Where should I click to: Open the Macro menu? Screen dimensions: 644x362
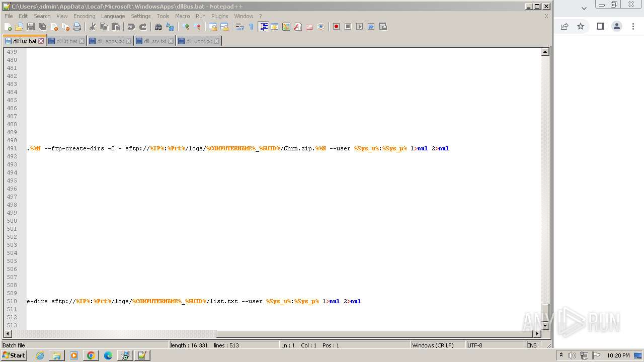pyautogui.click(x=183, y=16)
